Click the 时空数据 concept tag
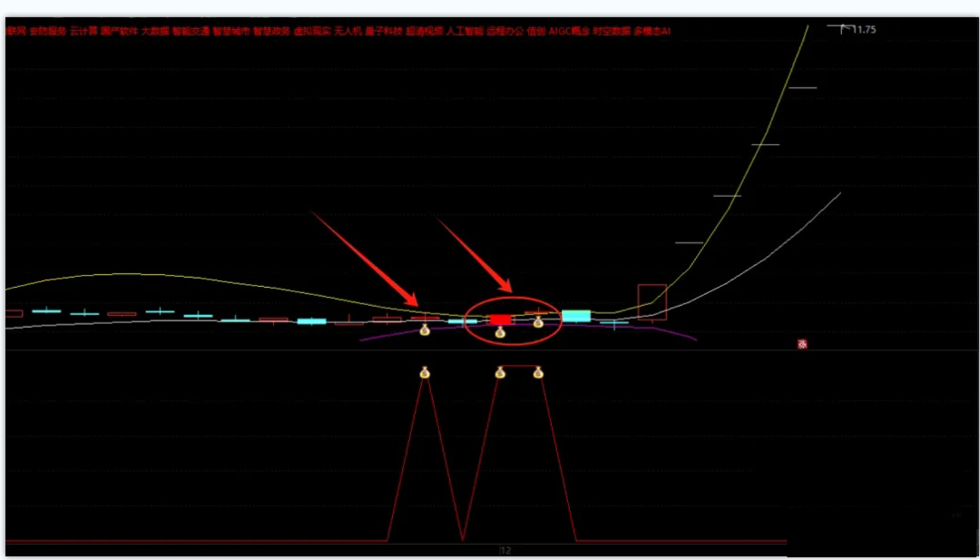 [612, 31]
